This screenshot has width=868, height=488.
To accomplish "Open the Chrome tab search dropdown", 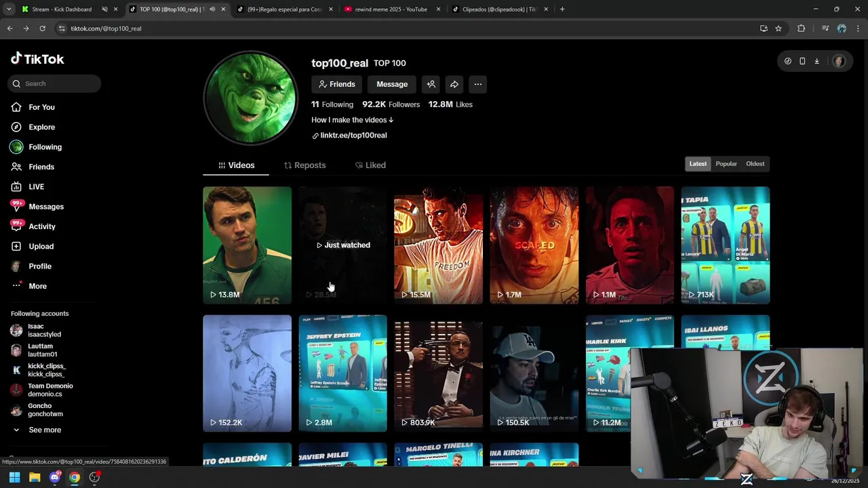I will (x=9, y=9).
